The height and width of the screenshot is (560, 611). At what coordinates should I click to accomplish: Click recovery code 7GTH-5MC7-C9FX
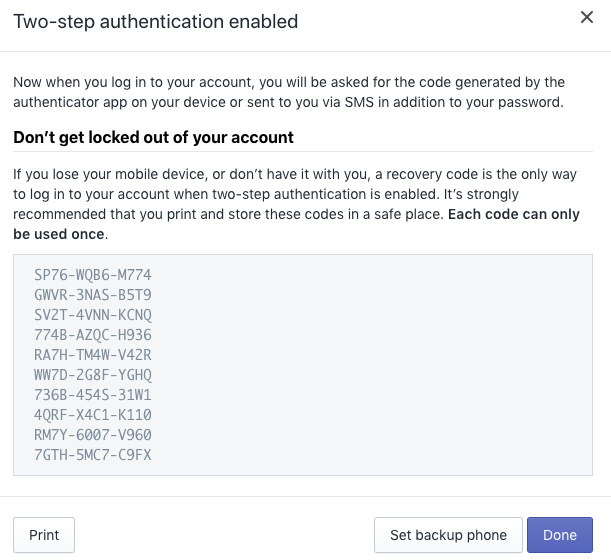[x=92, y=455]
